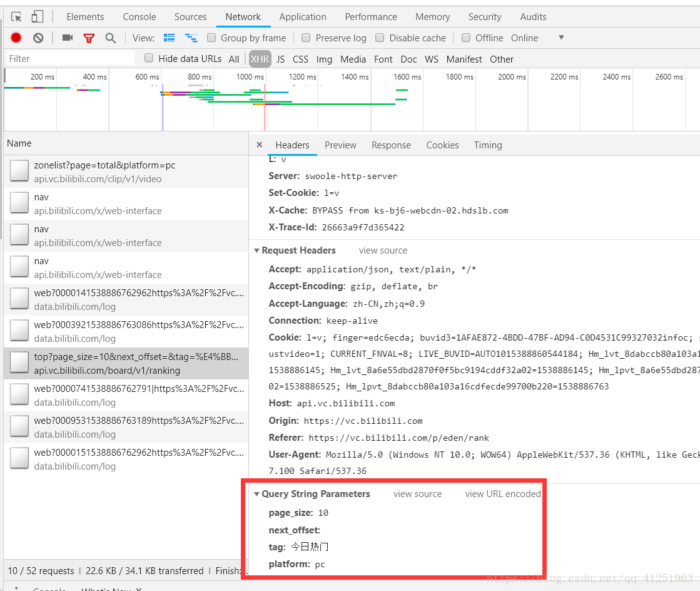Show overview waterfall view icon

tap(191, 38)
